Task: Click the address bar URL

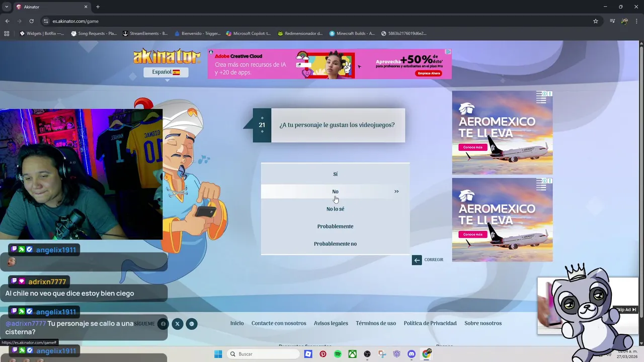Action: click(x=75, y=21)
